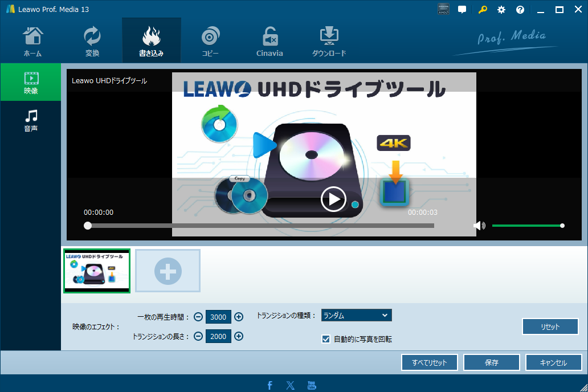Open settings gear icon
The image size is (588, 392).
point(501,10)
